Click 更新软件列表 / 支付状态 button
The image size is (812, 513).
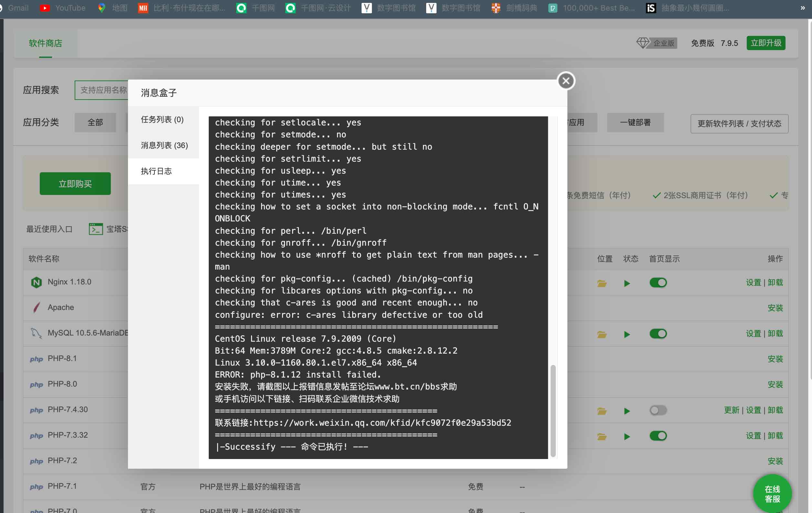tap(739, 124)
